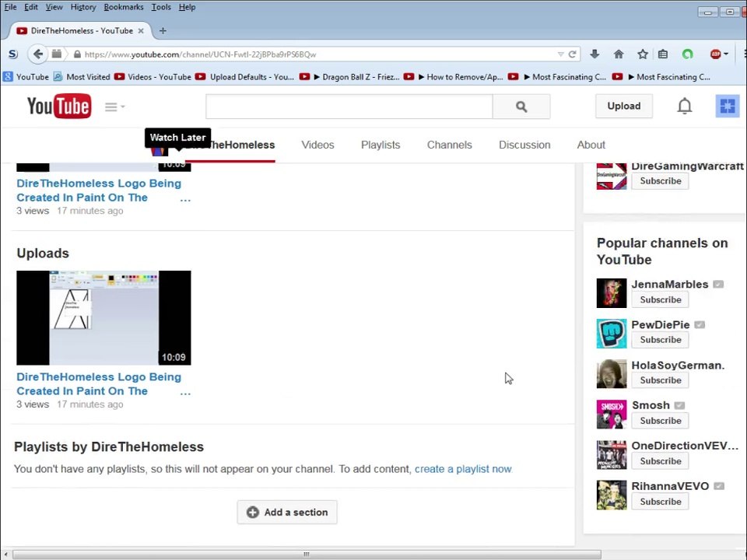The height and width of the screenshot is (560, 747).
Task: Open the Tools menu
Action: (161, 7)
